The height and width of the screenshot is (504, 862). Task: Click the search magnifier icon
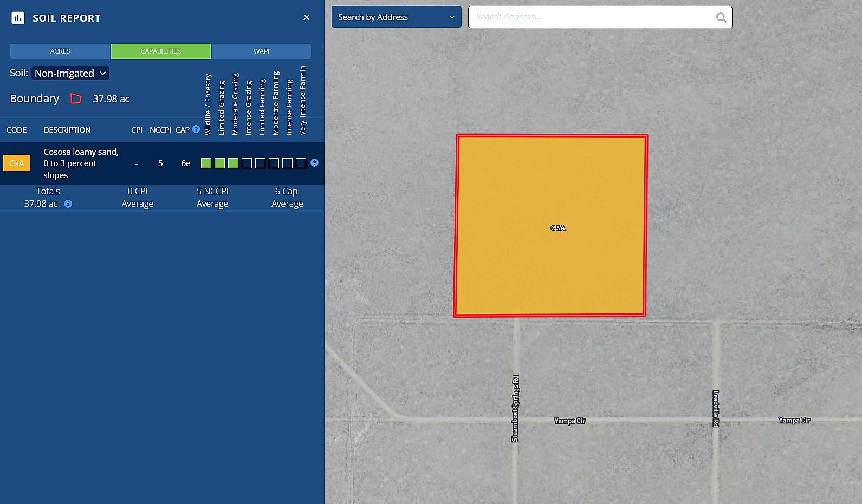(x=721, y=17)
